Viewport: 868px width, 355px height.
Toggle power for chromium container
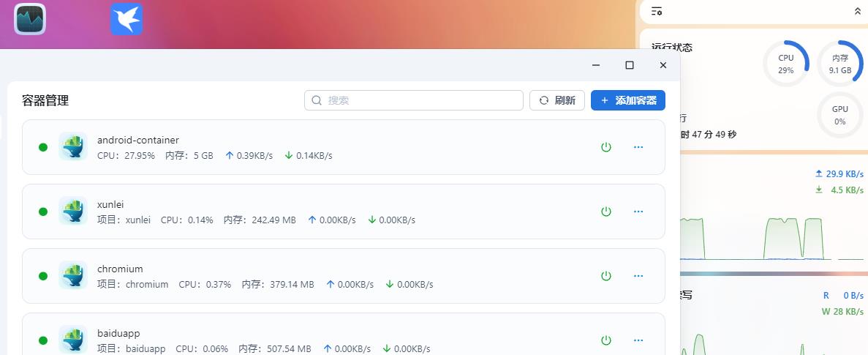[606, 275]
